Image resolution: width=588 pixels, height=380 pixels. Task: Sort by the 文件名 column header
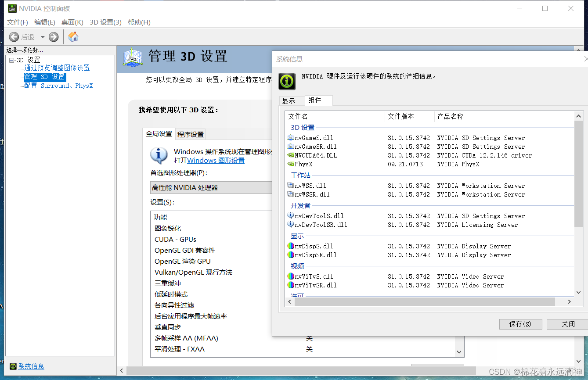click(x=335, y=116)
